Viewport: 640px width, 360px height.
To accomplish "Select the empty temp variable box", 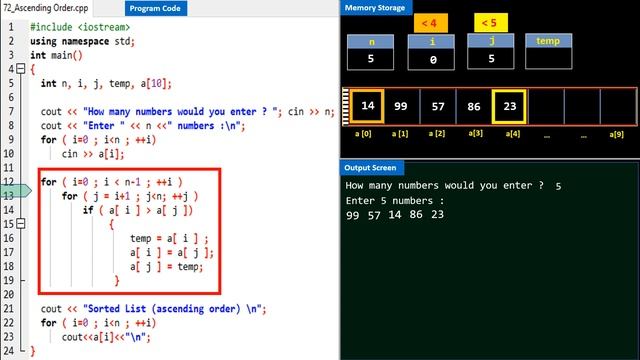I will (548, 58).
